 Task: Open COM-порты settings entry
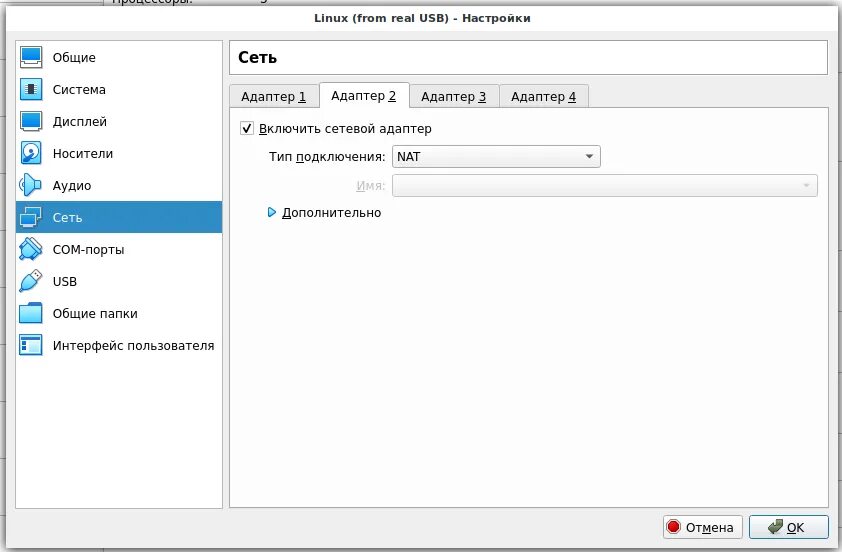(119, 249)
